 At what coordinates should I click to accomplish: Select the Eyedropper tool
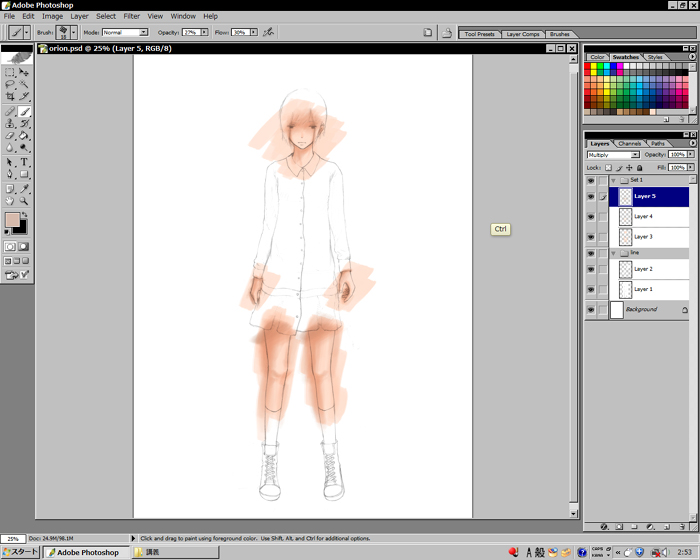pos(24,187)
